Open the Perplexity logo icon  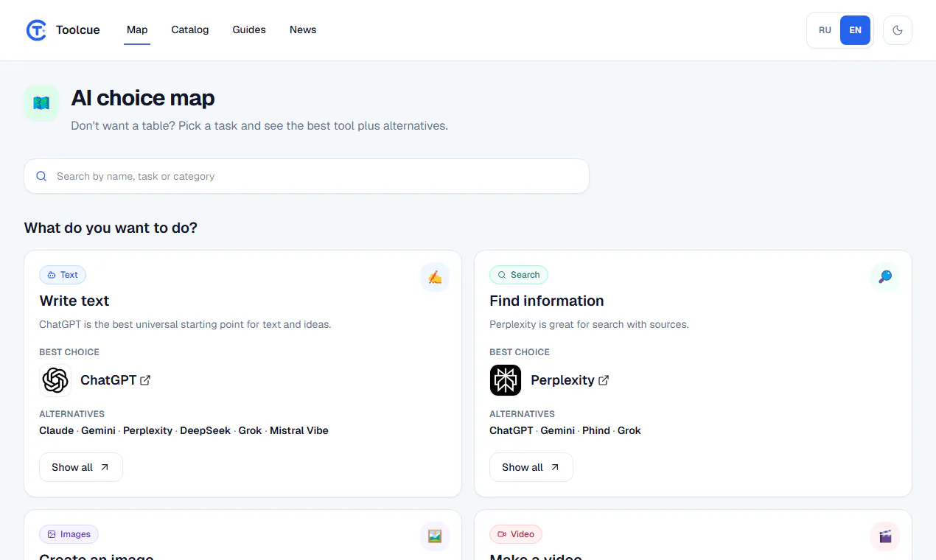point(506,380)
